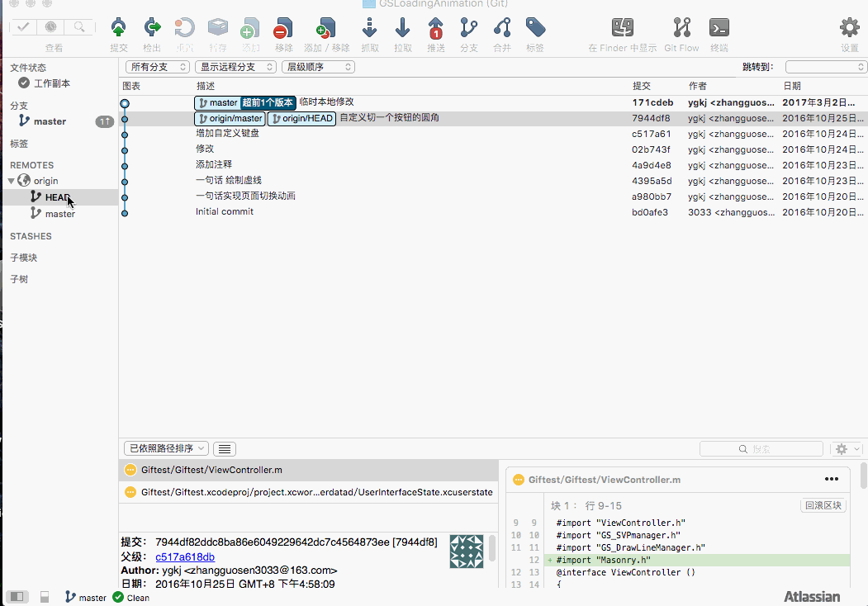Click the 日期 column header
This screenshot has height=606, width=868.
(792, 86)
